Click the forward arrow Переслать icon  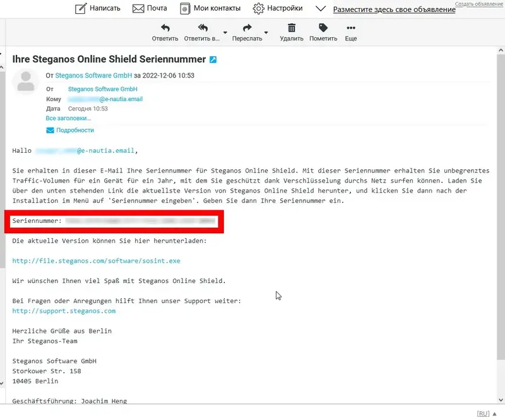click(246, 28)
